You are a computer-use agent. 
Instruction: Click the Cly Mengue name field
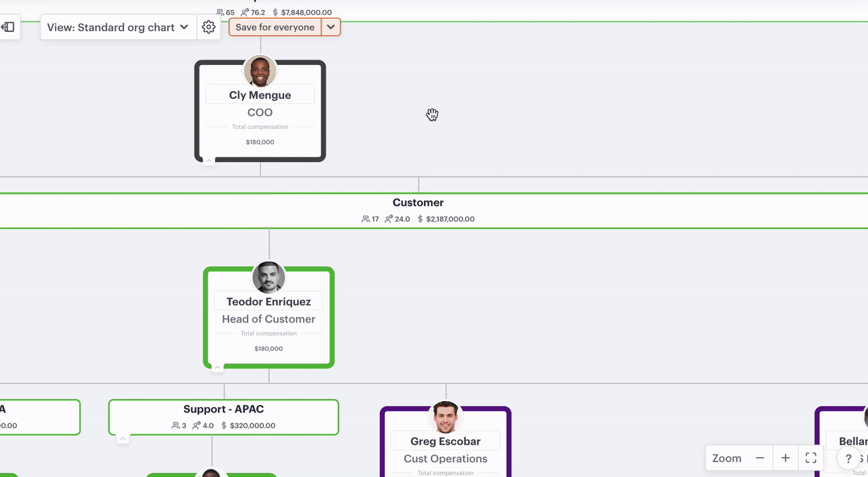tap(260, 95)
